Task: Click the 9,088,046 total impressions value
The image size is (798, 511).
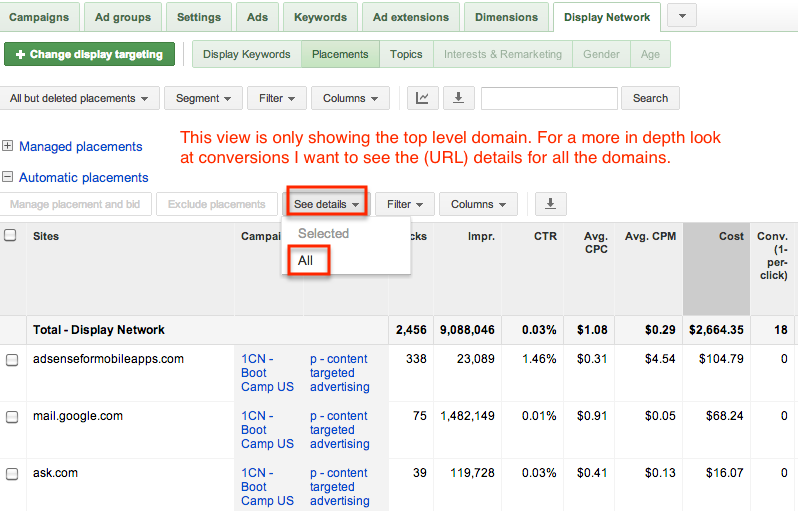Action: tap(467, 330)
